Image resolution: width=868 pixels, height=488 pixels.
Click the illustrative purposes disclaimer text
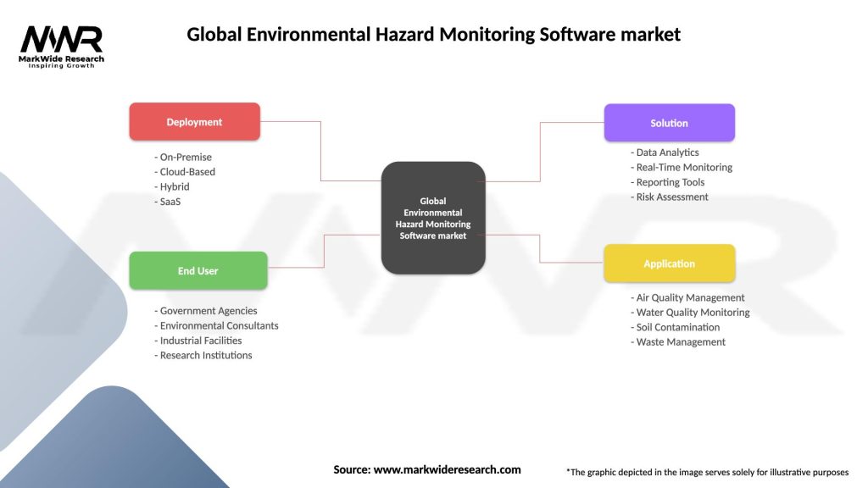coord(708,471)
